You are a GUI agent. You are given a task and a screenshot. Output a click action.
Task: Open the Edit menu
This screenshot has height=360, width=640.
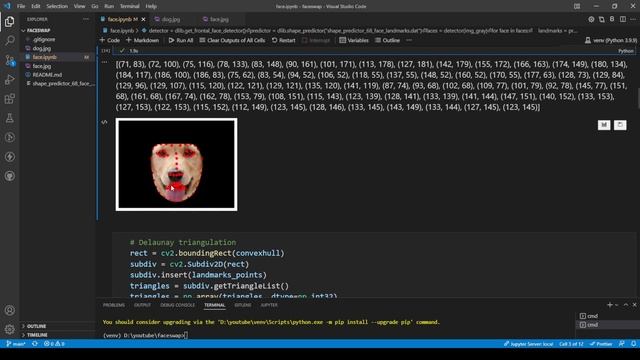[x=36, y=6]
